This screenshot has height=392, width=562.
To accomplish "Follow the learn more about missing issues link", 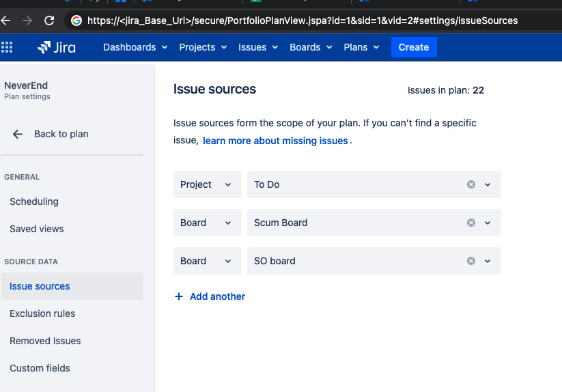I will click(x=275, y=141).
